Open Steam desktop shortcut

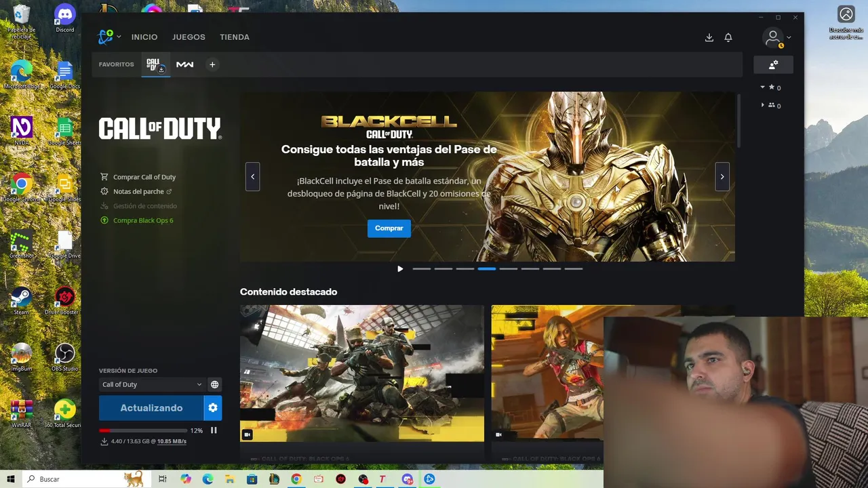[22, 301]
